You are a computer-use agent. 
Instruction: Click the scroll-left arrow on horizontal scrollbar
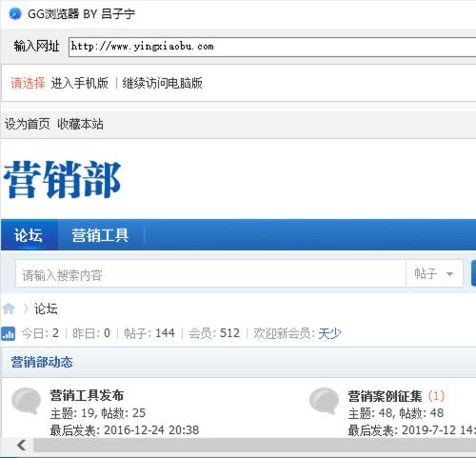click(21, 445)
